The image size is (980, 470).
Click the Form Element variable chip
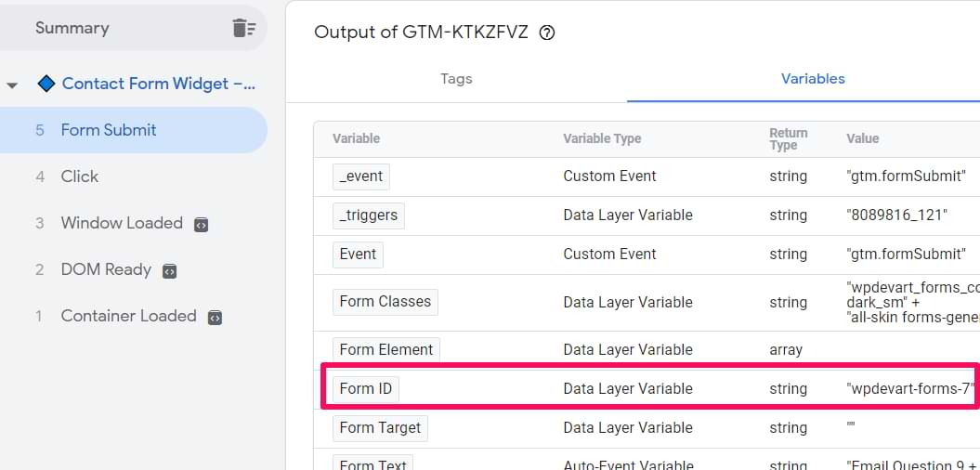coord(385,349)
